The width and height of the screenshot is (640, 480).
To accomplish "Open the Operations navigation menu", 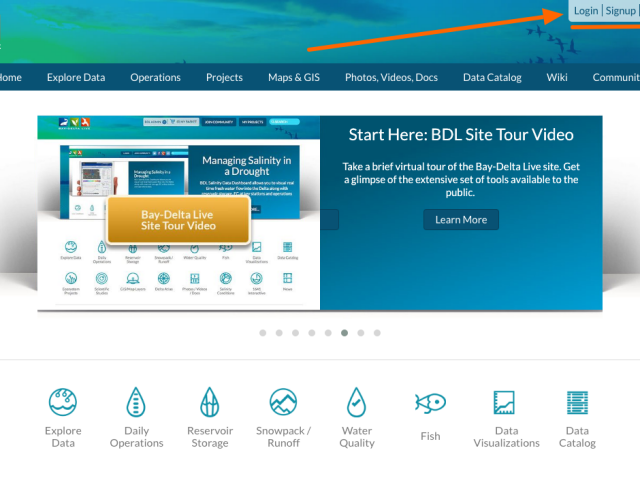I will [155, 77].
